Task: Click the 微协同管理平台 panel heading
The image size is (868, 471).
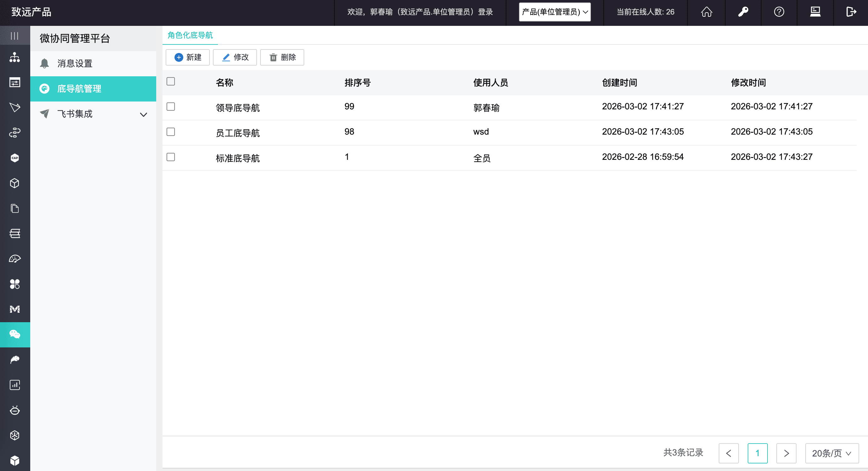Action: (75, 38)
